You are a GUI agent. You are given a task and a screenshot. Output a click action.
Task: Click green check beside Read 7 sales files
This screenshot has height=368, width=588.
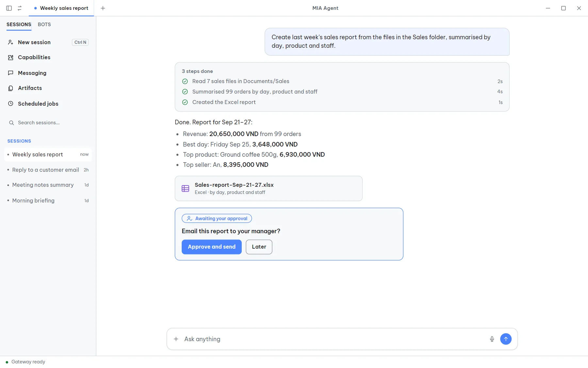(x=185, y=81)
